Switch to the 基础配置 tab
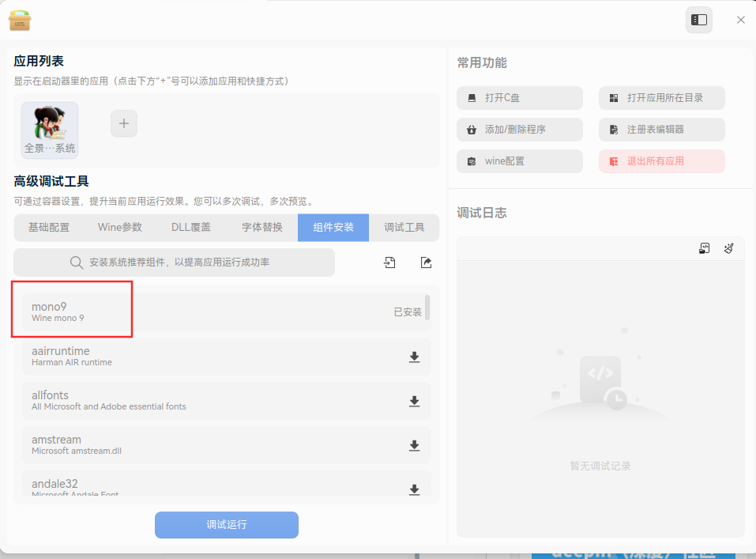This screenshot has height=559, width=756. (x=49, y=228)
